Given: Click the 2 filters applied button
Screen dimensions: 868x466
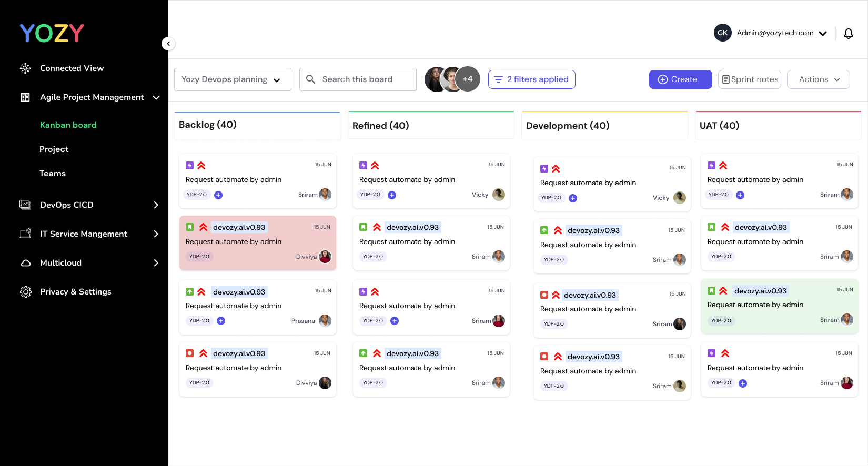Looking at the screenshot, I should (531, 79).
